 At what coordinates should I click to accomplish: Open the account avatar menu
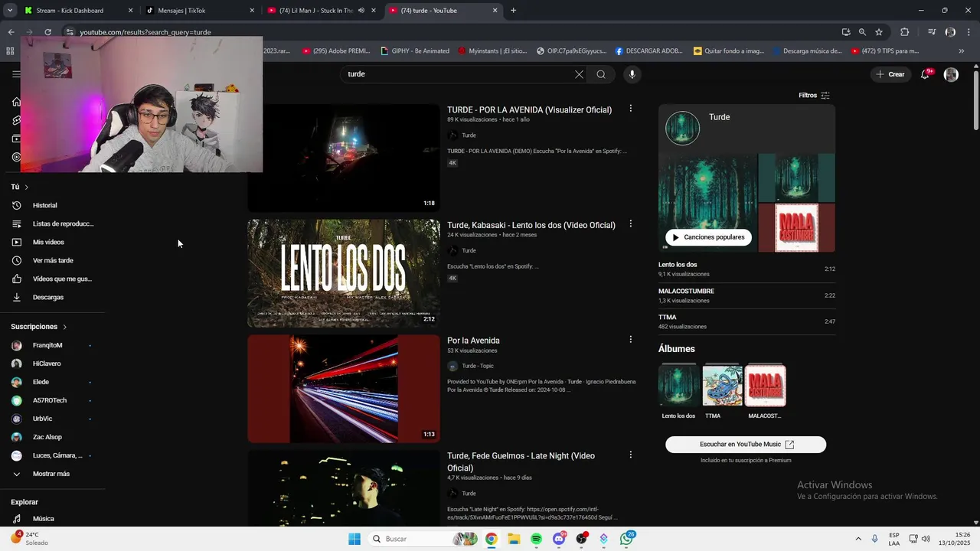[951, 74]
